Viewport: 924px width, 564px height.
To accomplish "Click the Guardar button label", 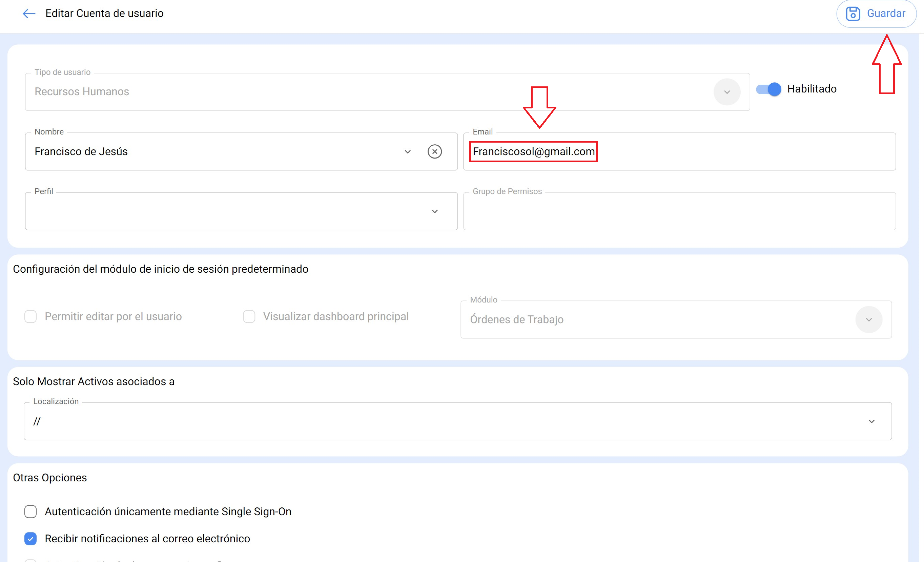I will 886,14.
